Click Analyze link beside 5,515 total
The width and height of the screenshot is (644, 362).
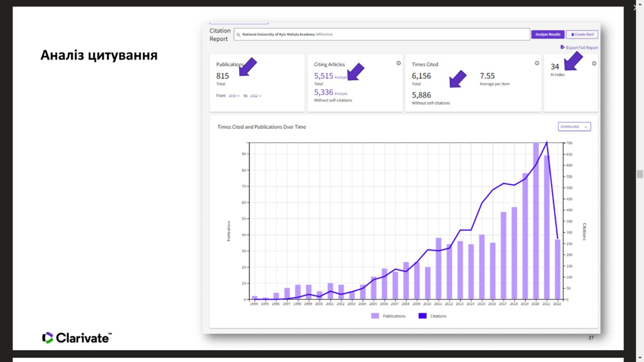click(x=341, y=77)
